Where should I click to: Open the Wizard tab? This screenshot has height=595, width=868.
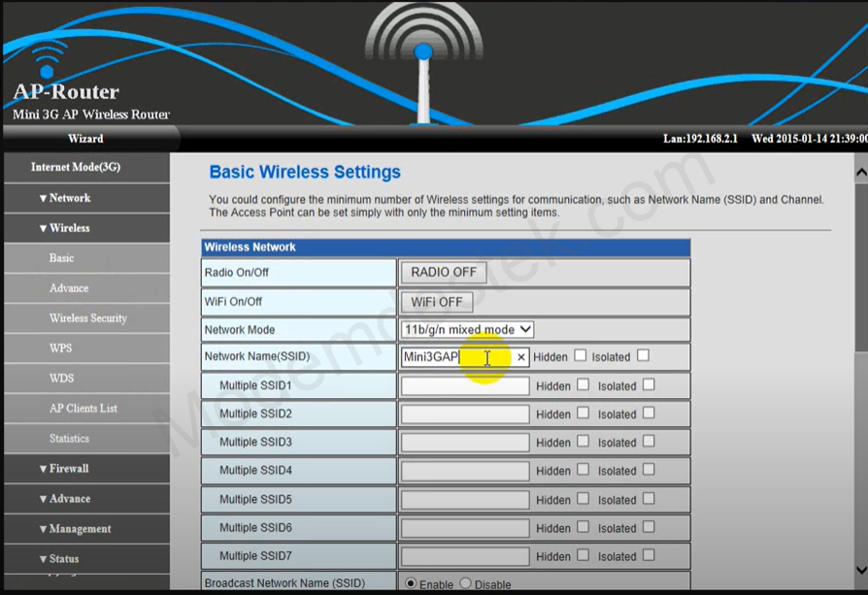[x=85, y=139]
